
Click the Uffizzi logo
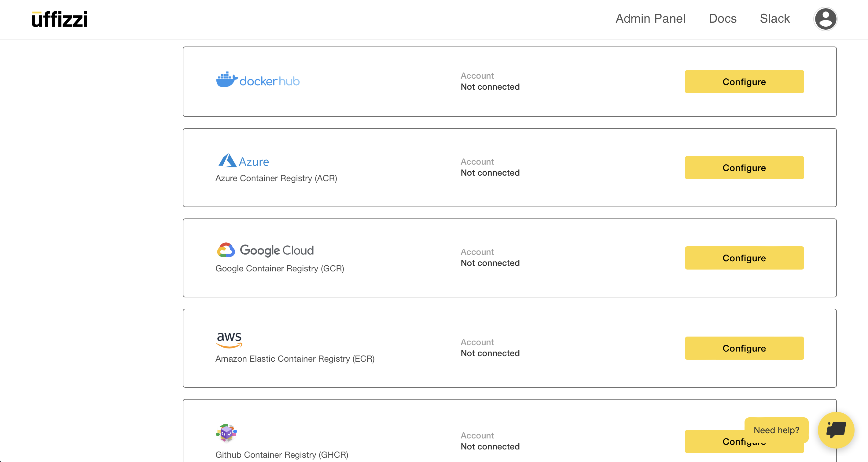point(59,19)
